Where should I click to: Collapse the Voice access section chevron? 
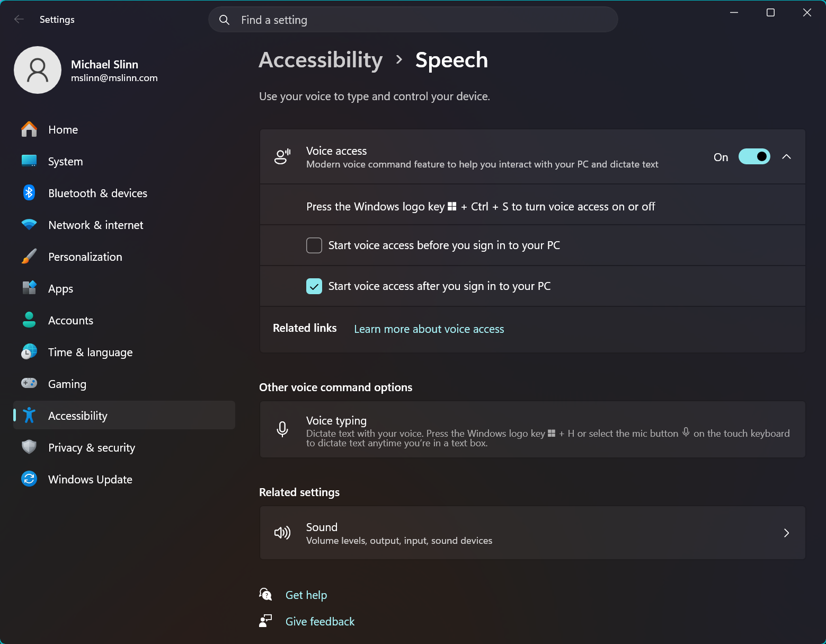[786, 157]
